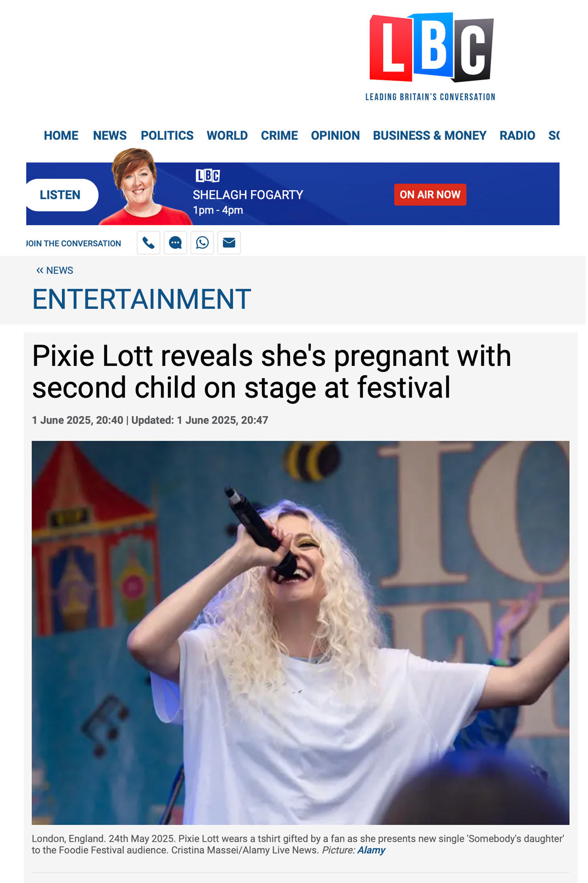588x883 pixels.
Task: Click the back chevrons beside NEWS
Action: [x=40, y=270]
